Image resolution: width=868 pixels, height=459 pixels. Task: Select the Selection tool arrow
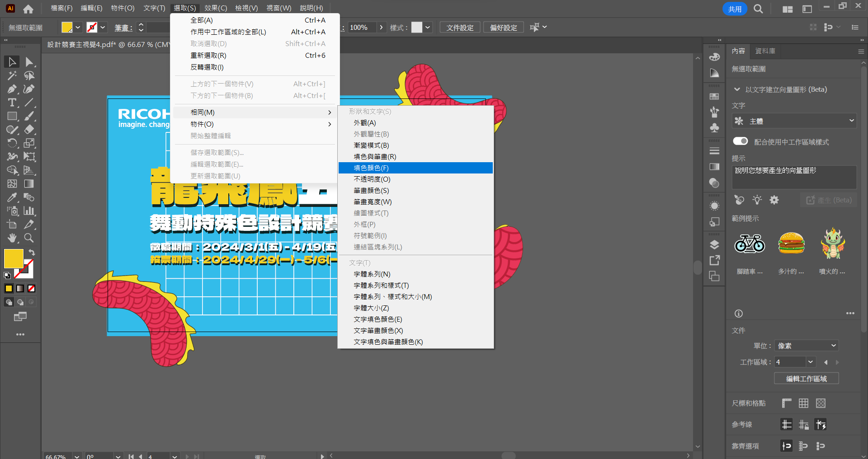[x=12, y=62]
